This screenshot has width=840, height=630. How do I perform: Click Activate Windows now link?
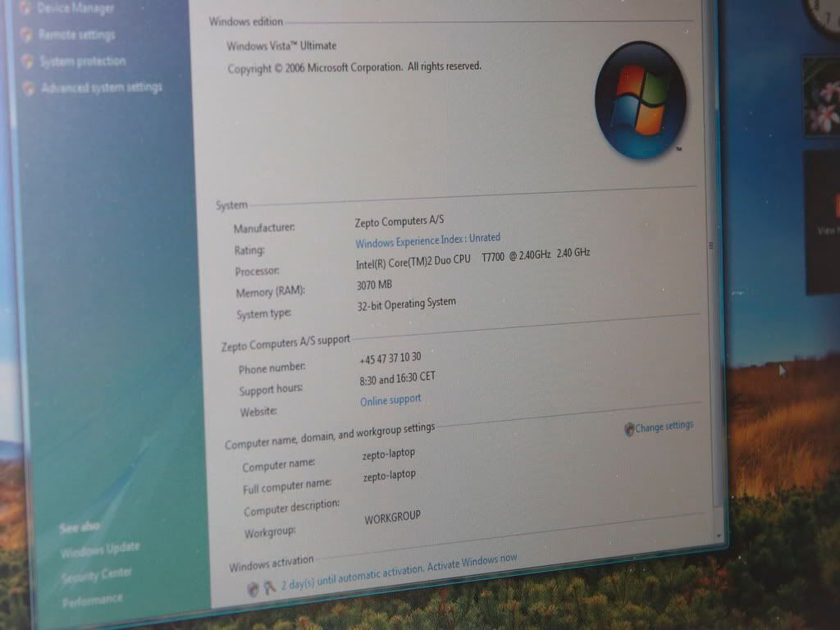[472, 563]
